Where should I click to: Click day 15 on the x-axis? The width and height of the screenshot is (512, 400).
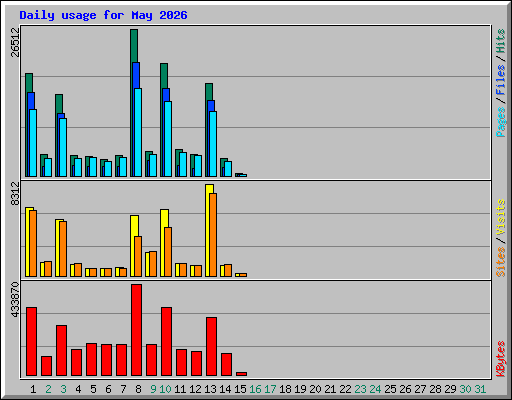click(x=240, y=389)
